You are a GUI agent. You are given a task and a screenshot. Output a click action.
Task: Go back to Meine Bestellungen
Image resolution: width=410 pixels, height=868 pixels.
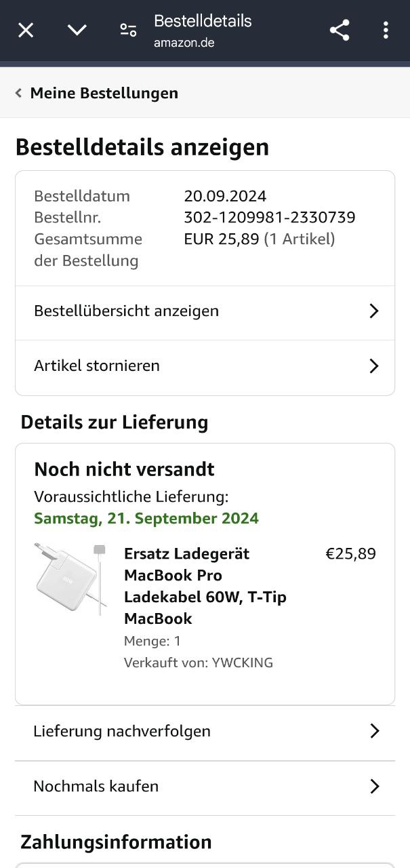pos(104,93)
